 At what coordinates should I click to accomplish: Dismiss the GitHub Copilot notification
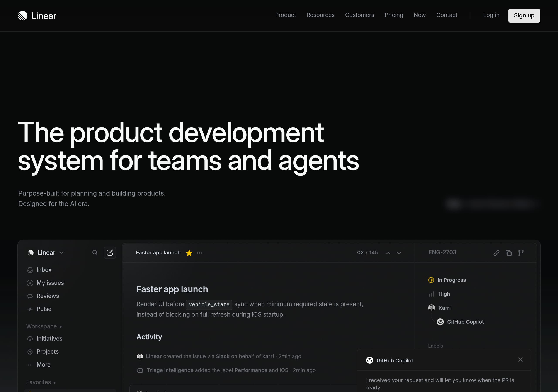520,360
